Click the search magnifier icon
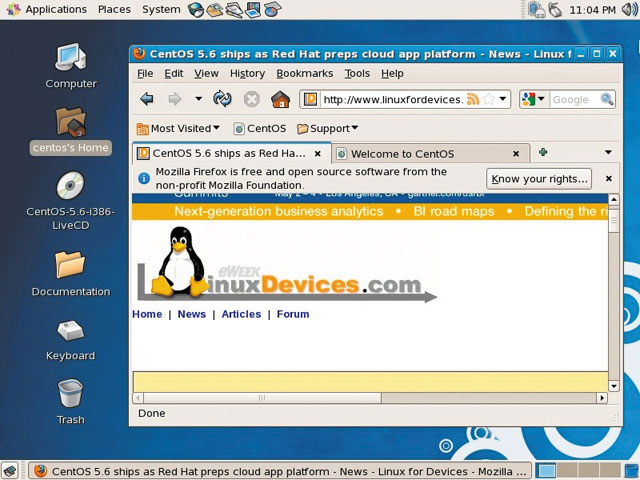640x480 pixels. pyautogui.click(x=606, y=99)
